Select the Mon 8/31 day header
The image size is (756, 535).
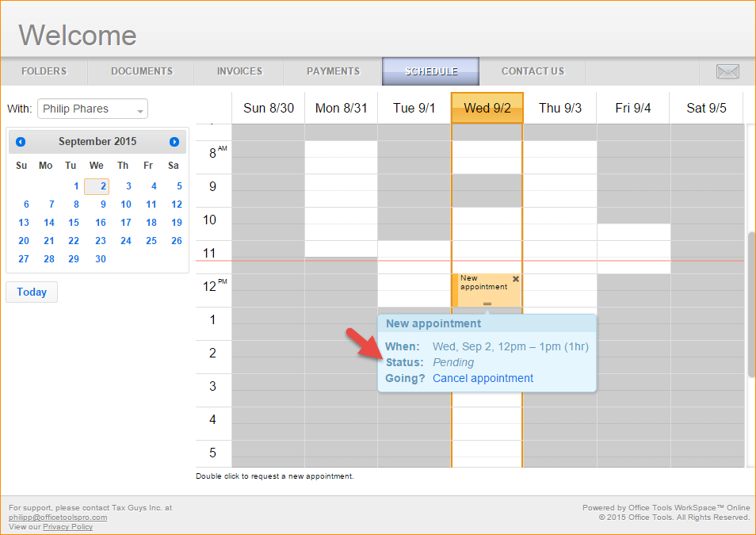(341, 108)
